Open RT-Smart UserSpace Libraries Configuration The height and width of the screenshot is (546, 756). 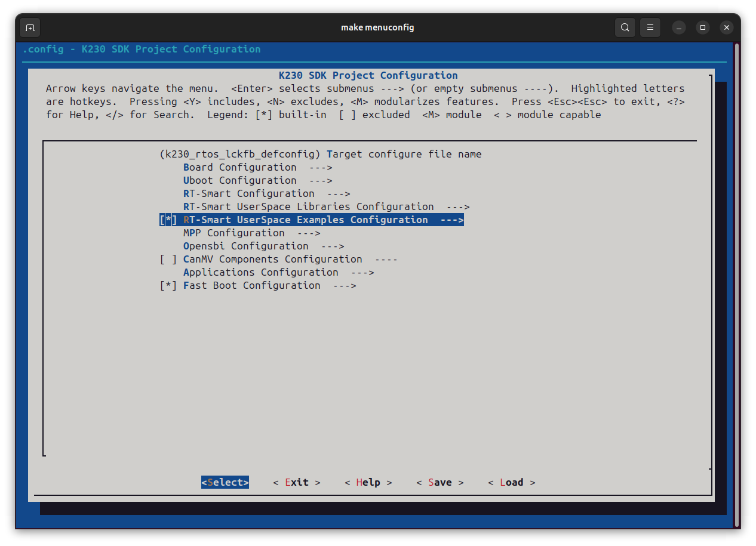click(326, 206)
